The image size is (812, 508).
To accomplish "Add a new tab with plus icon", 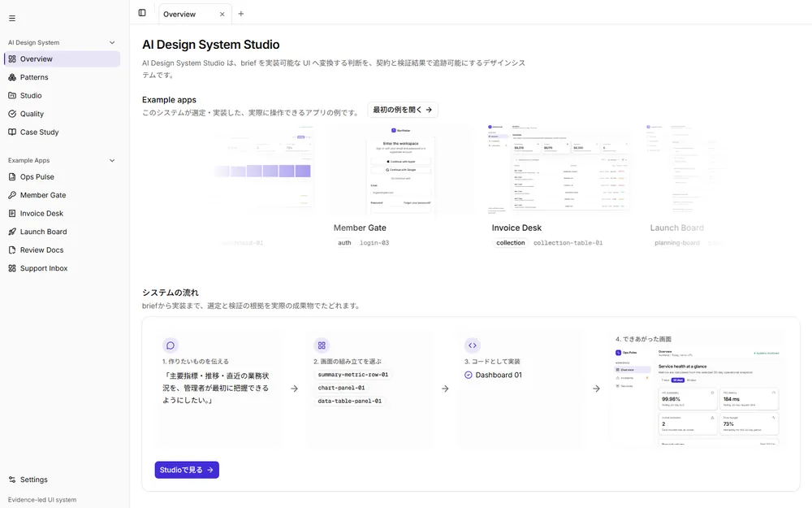I will pos(241,14).
